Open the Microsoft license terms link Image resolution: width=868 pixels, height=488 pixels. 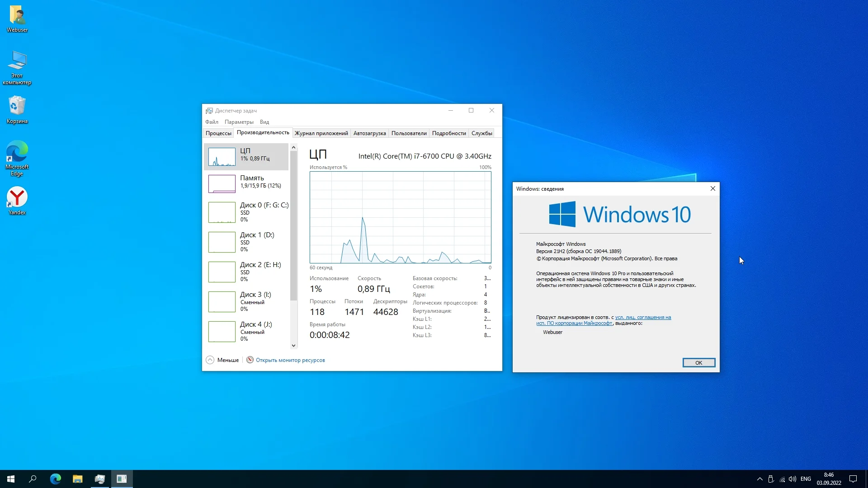click(x=642, y=318)
